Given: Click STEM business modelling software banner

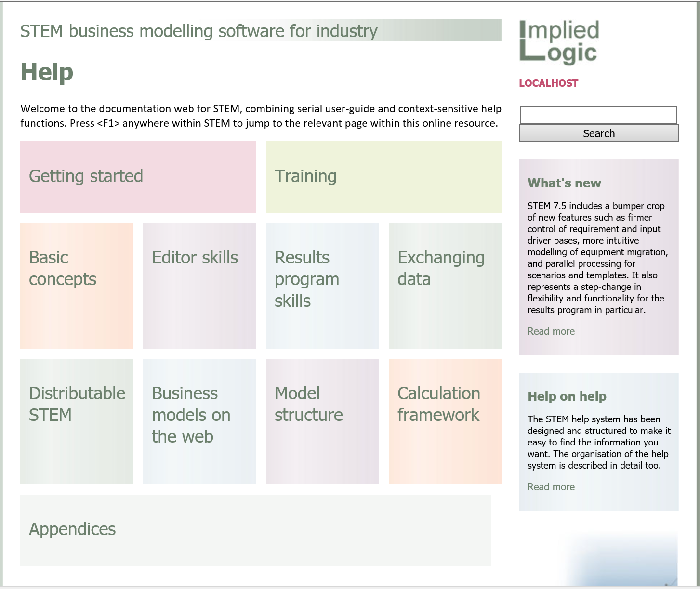Looking at the screenshot, I should point(261,31).
